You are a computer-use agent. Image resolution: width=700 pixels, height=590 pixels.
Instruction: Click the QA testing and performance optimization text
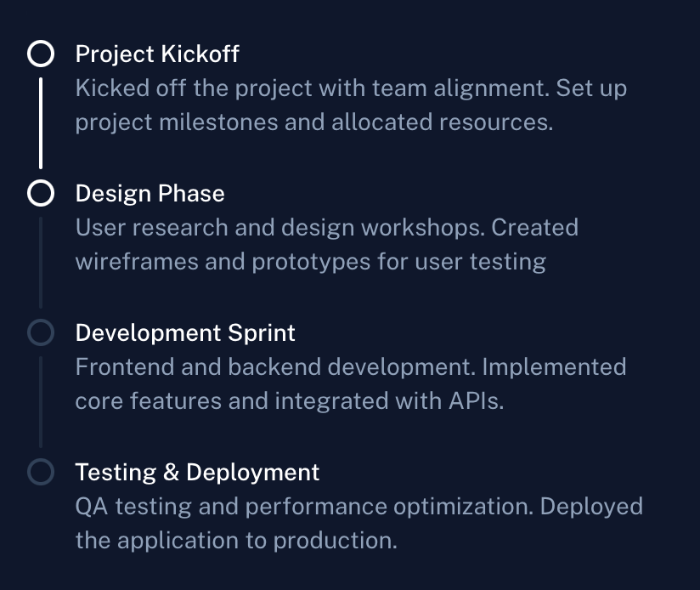(304, 507)
